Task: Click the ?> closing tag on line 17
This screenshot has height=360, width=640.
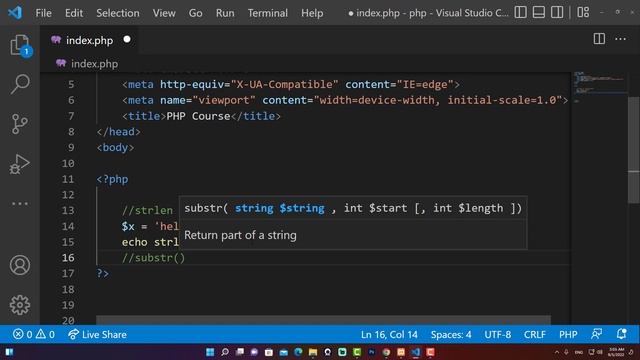Action: pyautogui.click(x=102, y=273)
